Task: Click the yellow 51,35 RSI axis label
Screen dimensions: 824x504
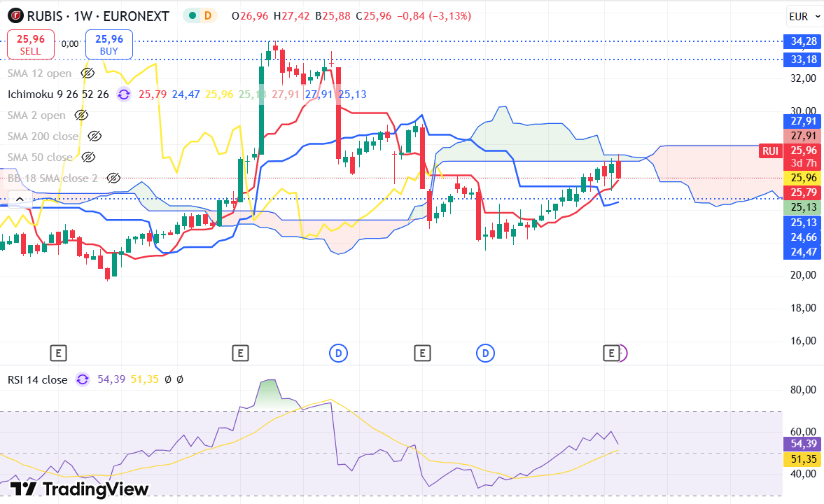Action: tap(802, 459)
